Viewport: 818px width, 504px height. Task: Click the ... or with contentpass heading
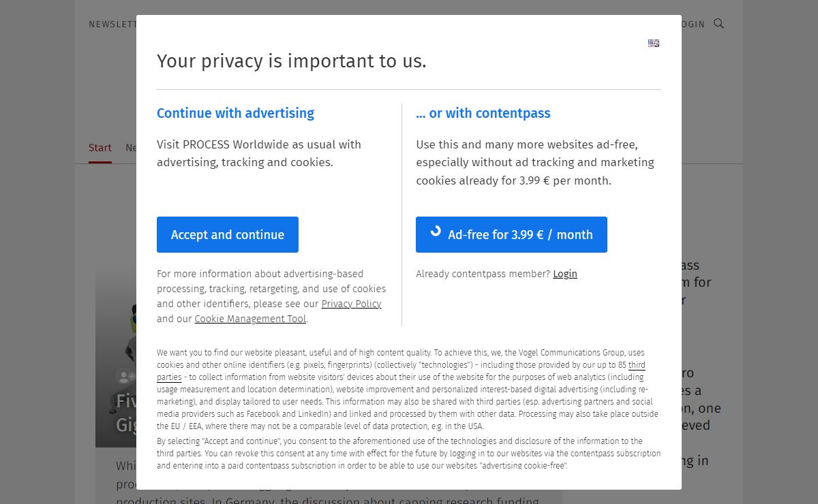pyautogui.click(x=483, y=113)
